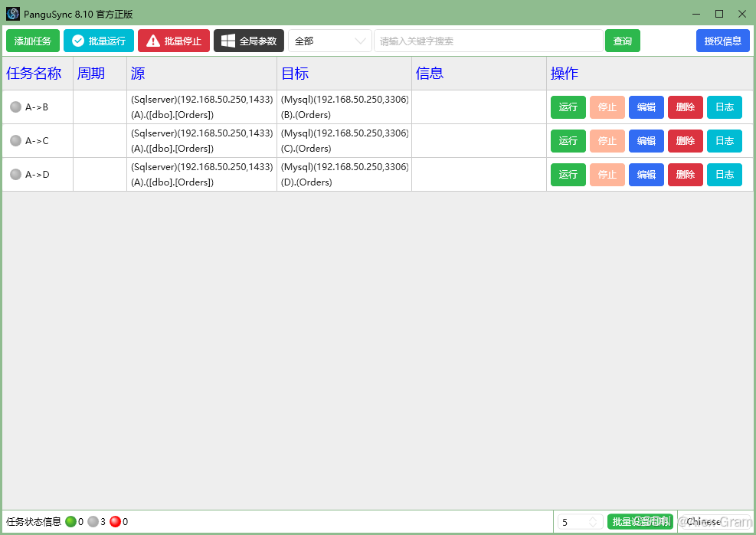Viewport: 756px width, 535px height.
Task: Click the green running-status indicator in status bar
Action: pos(71,521)
